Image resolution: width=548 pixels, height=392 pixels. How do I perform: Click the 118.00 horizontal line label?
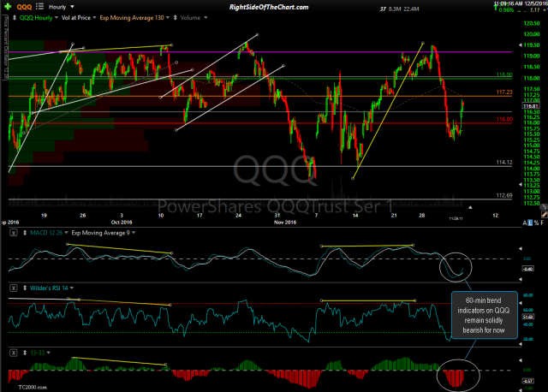coord(504,74)
